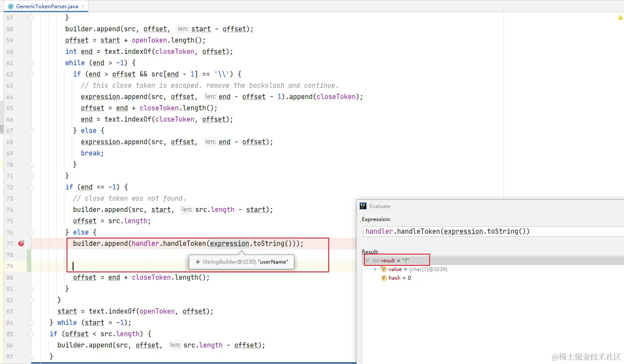Toggle the fold marker on line 82

(x=31, y=300)
